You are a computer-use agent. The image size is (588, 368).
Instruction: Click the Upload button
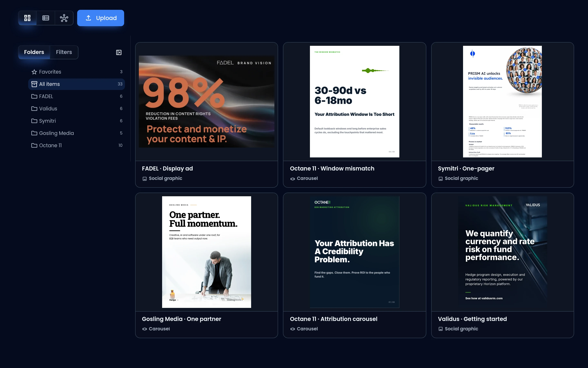[101, 18]
